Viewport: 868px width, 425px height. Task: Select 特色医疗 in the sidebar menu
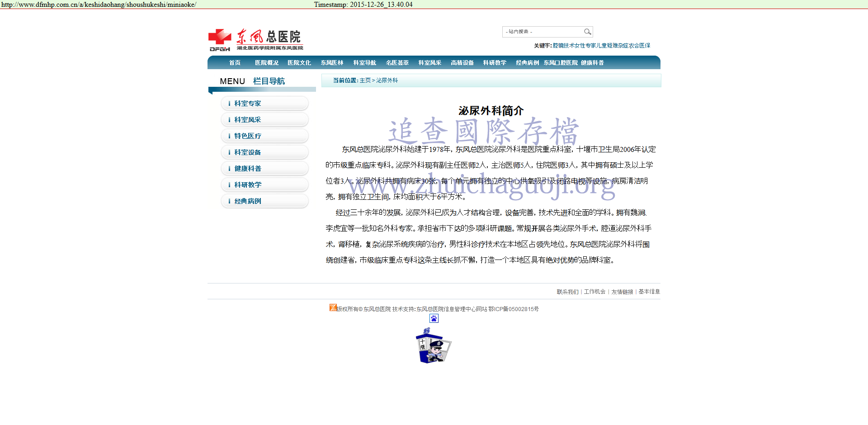click(248, 136)
